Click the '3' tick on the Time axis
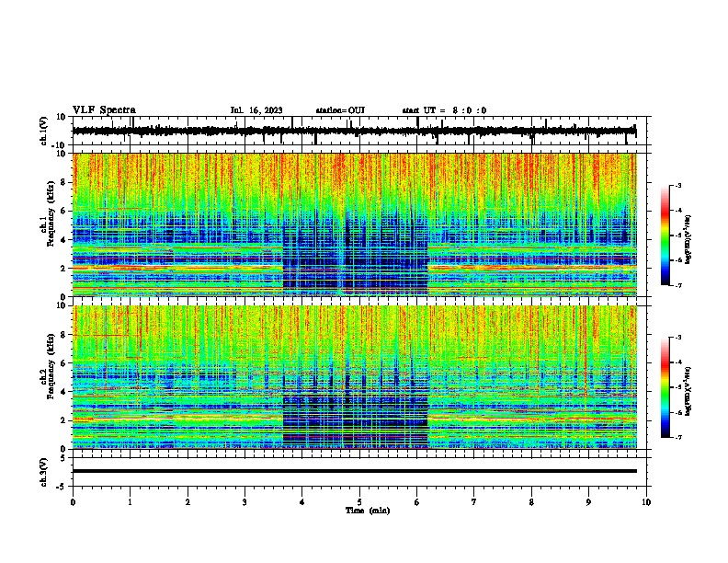The image size is (728, 563). (245, 502)
